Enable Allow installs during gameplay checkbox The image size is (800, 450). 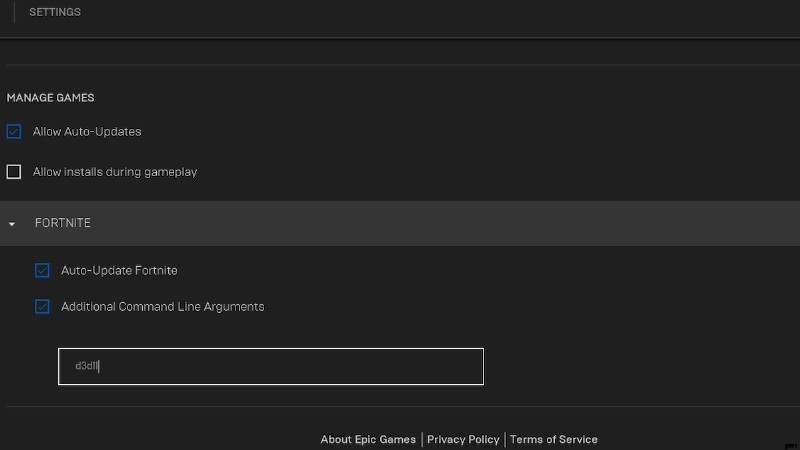click(x=14, y=172)
